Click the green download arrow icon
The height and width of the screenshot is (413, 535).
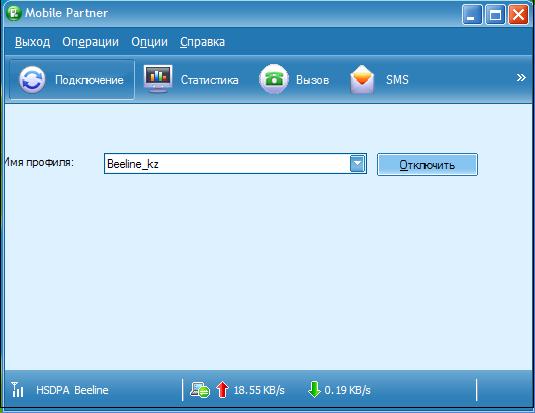pos(314,389)
